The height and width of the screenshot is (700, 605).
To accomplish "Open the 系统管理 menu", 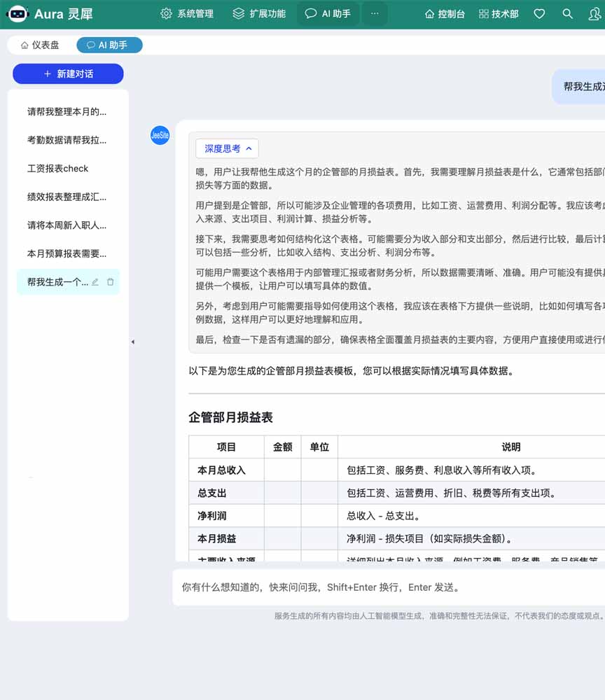I will coord(187,14).
